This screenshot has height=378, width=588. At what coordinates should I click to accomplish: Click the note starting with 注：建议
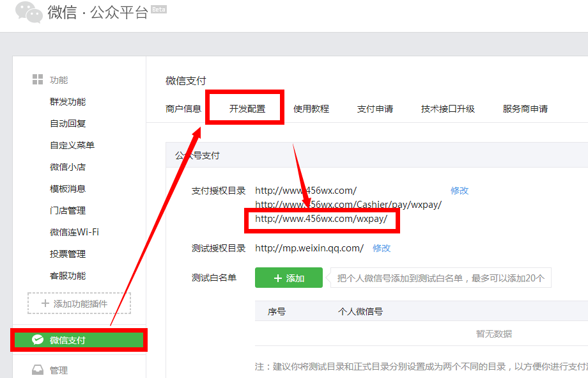[421, 366]
